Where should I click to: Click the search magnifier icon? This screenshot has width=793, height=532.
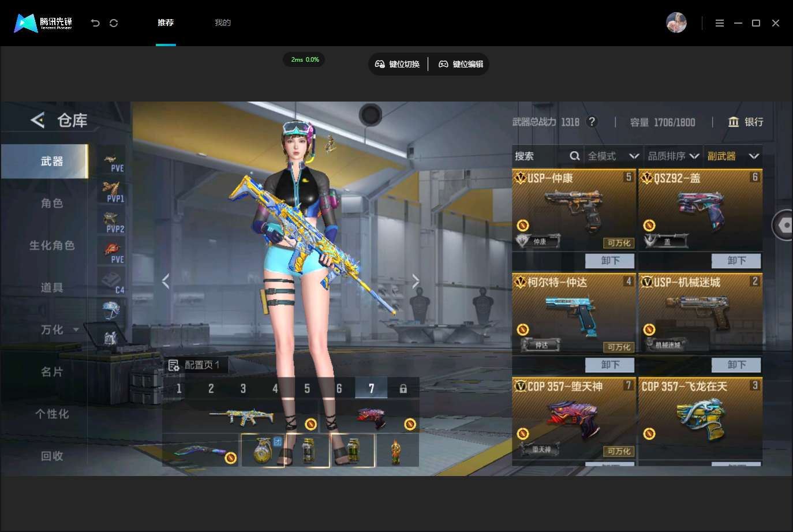[574, 156]
